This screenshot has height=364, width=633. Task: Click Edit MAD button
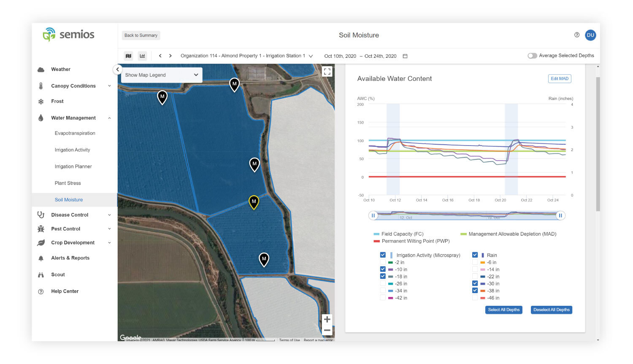(560, 79)
